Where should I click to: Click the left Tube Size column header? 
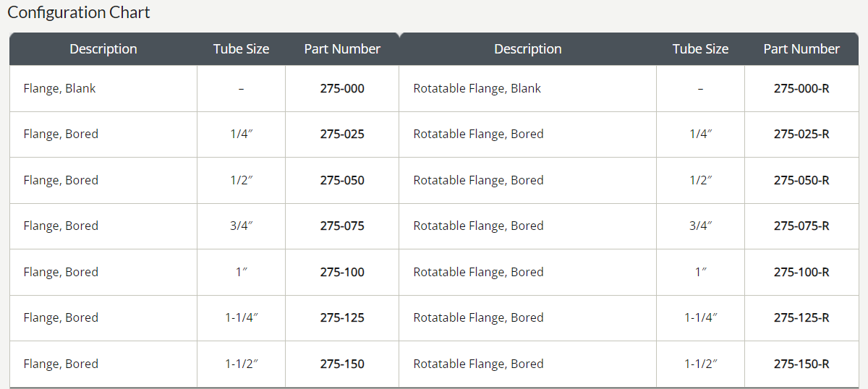point(241,49)
